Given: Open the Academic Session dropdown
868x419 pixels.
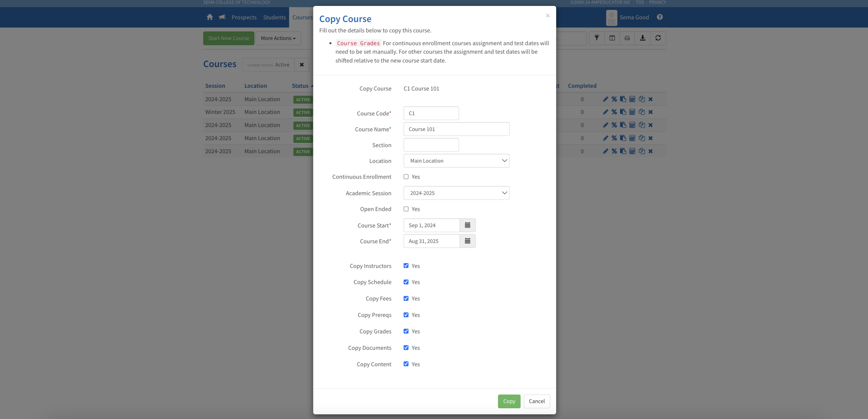Looking at the screenshot, I should (x=456, y=193).
